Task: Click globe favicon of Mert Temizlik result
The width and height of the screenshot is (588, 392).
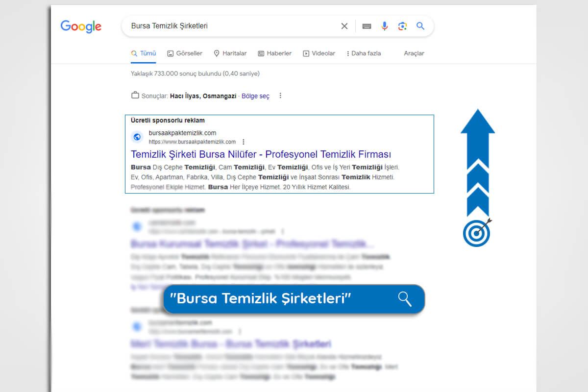Action: [137, 326]
